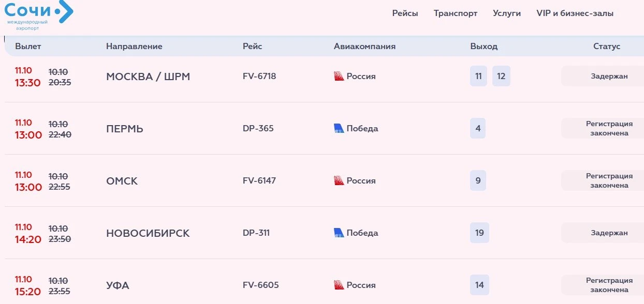644x304 pixels.
Task: Click flight number FV-6605
Action: (x=260, y=285)
